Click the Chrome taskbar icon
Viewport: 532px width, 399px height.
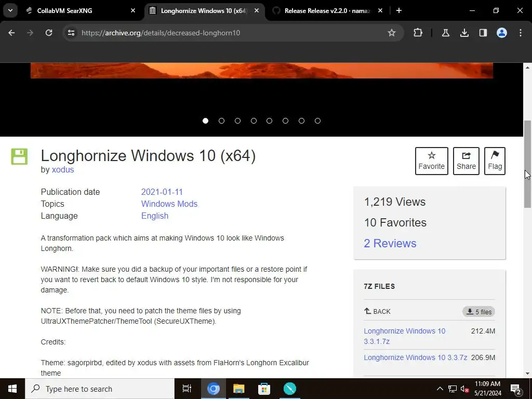[214, 389]
